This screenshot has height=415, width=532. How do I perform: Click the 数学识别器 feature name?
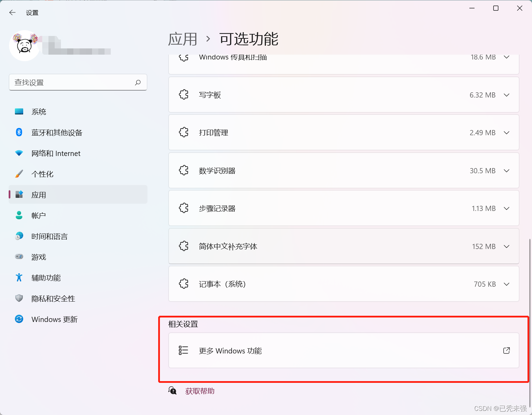(x=217, y=170)
